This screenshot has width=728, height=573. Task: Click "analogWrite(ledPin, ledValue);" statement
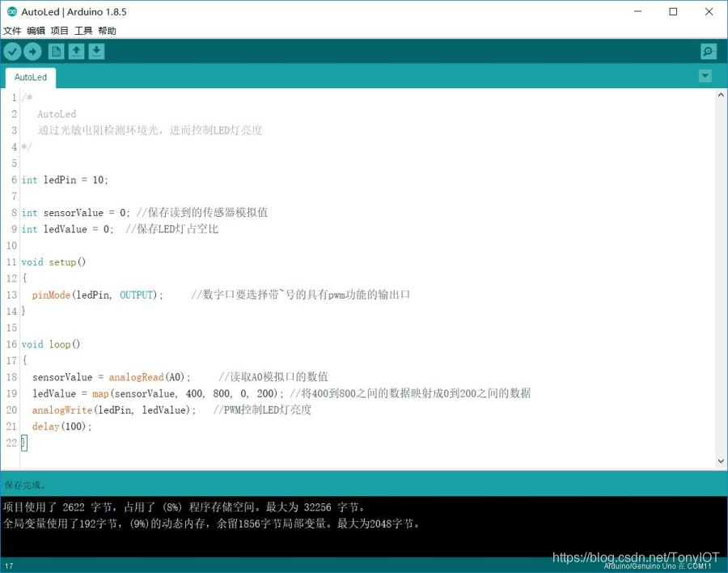click(114, 410)
